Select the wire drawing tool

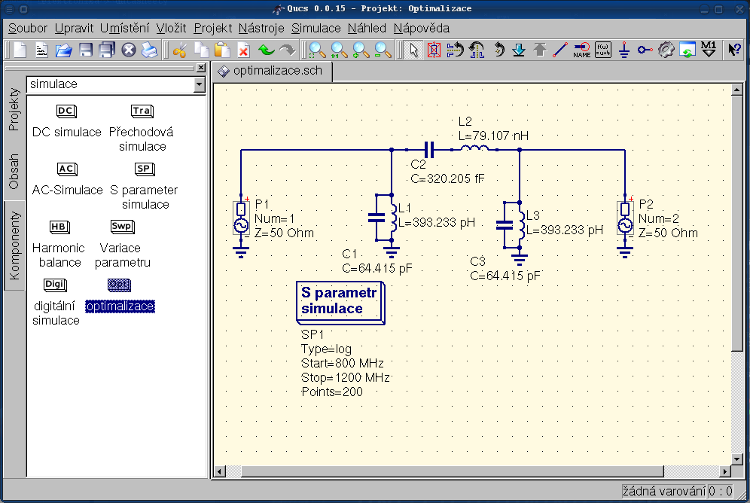coord(560,50)
